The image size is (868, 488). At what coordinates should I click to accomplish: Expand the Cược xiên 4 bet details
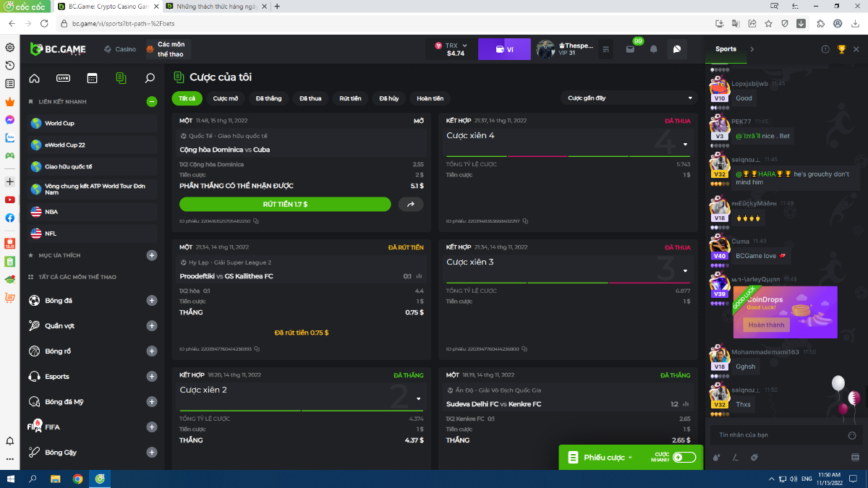tap(685, 144)
